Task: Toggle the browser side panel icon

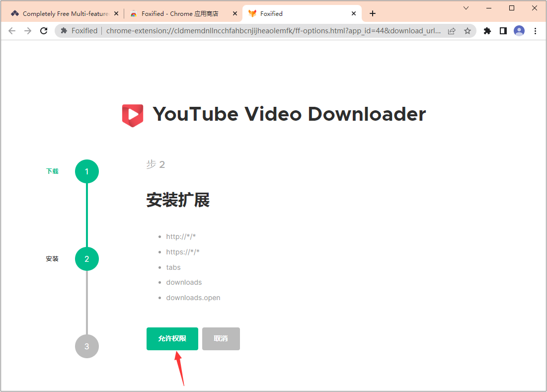Action: click(x=503, y=31)
